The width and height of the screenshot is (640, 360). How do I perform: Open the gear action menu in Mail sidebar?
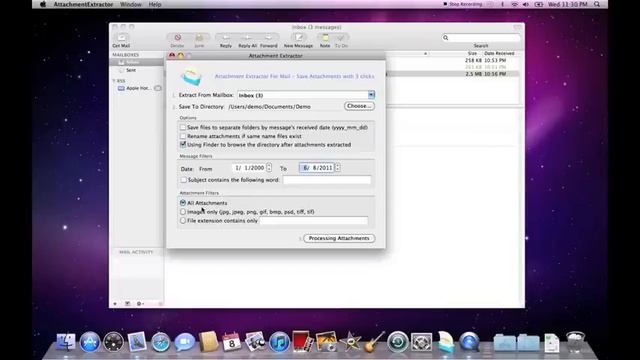[x=140, y=304]
